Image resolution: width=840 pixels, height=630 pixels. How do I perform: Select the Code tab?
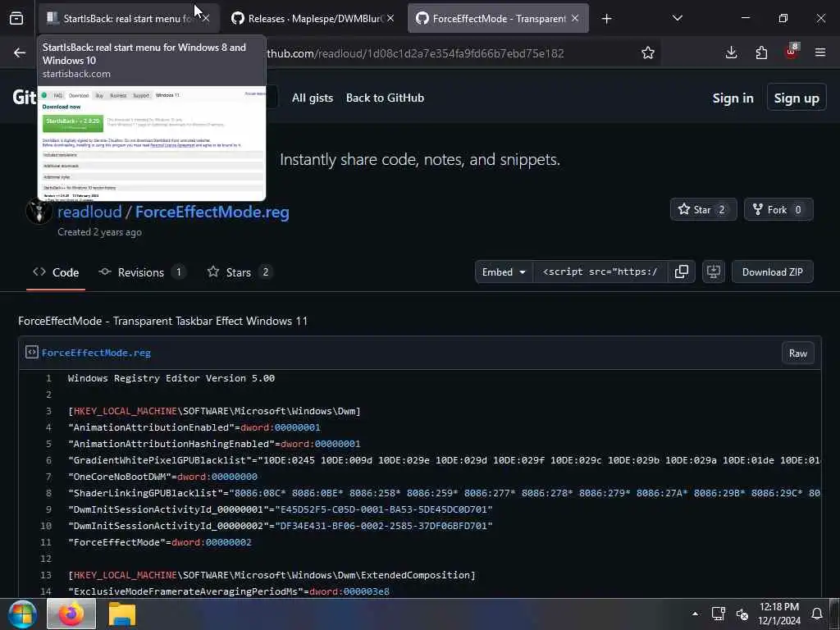(x=56, y=272)
